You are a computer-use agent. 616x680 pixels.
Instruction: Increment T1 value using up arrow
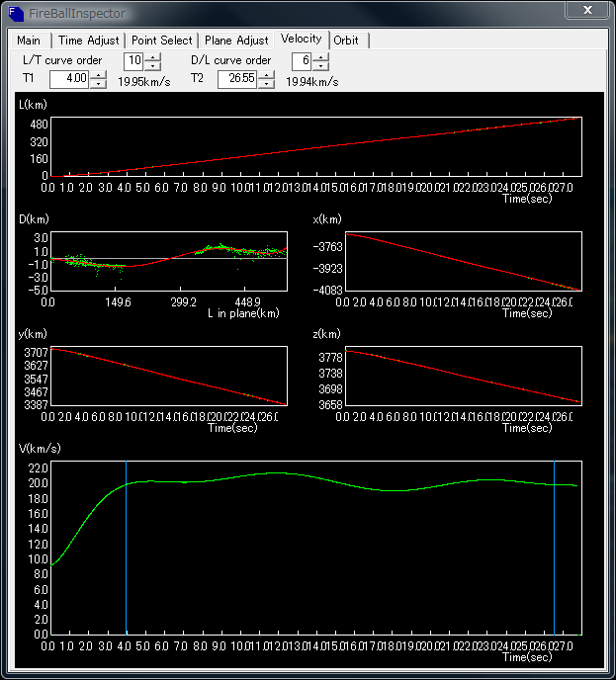(x=98, y=75)
